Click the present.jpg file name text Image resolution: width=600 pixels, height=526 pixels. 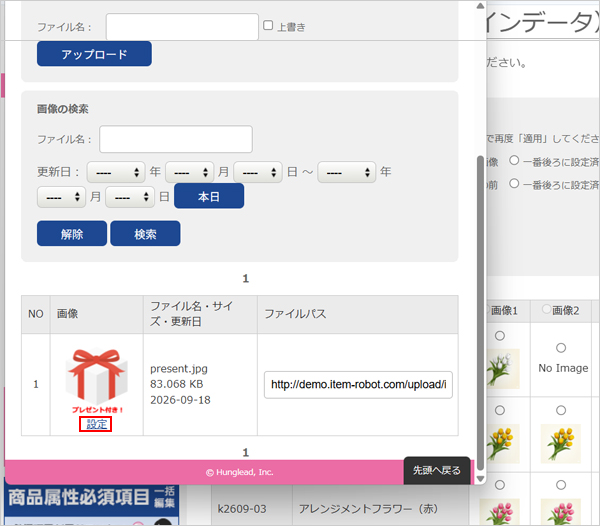(x=179, y=369)
